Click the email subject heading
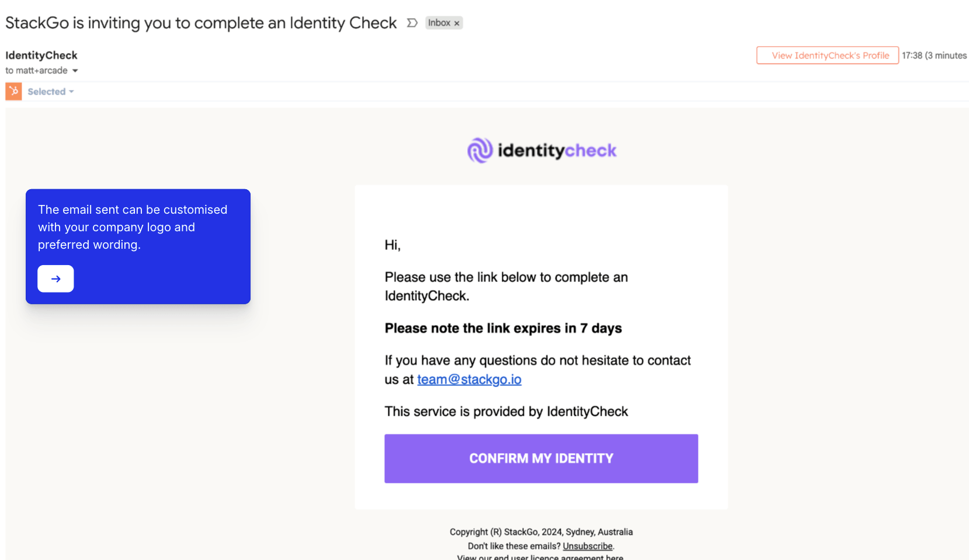Screen dimensions: 969x560 click(x=201, y=23)
